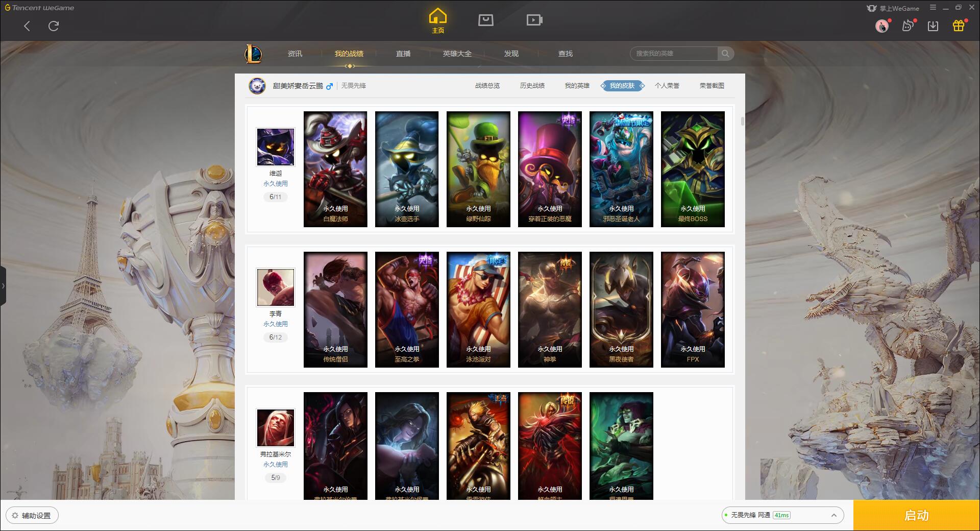Open the FPX skin card
980x531 pixels.
[x=693, y=309]
